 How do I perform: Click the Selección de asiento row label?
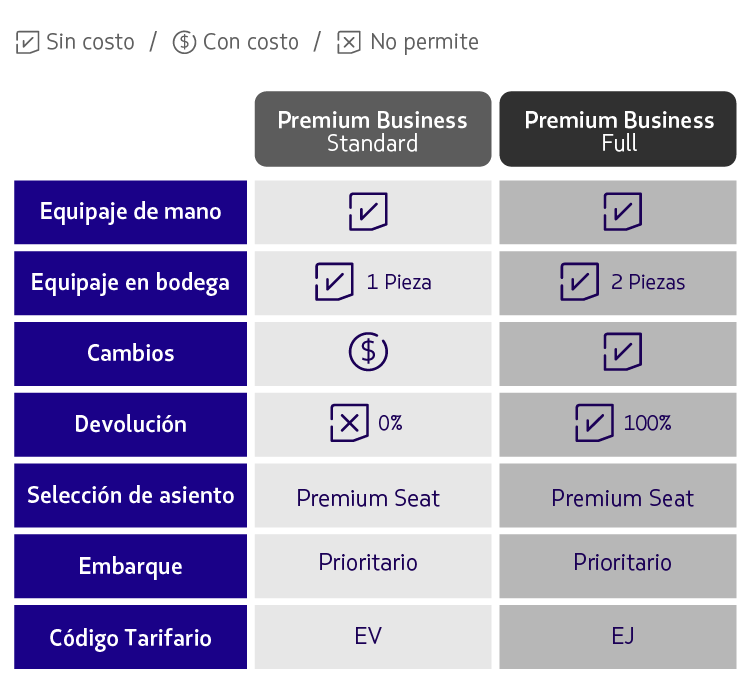pyautogui.click(x=131, y=495)
